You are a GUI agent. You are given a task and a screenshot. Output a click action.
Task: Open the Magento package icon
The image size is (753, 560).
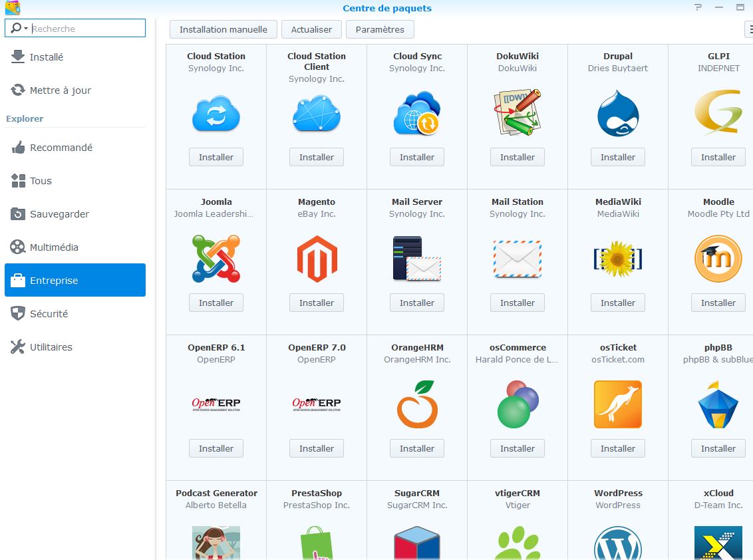(x=317, y=259)
